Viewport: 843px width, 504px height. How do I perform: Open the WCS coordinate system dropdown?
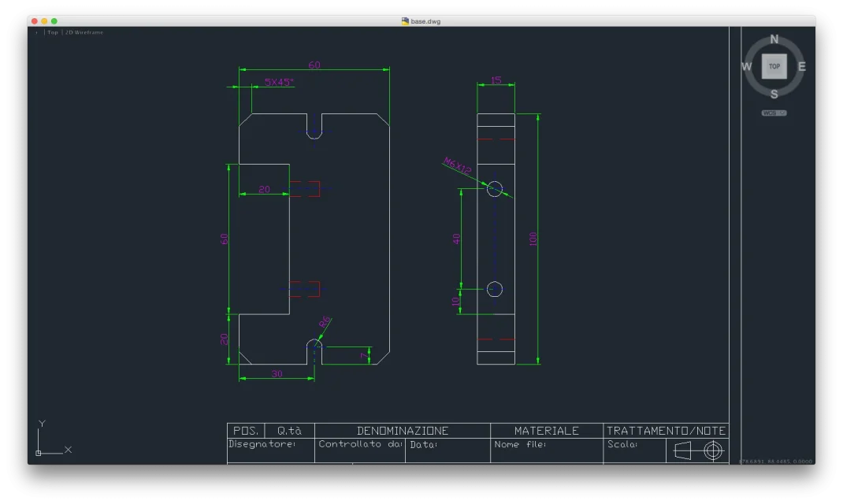pyautogui.click(x=774, y=113)
